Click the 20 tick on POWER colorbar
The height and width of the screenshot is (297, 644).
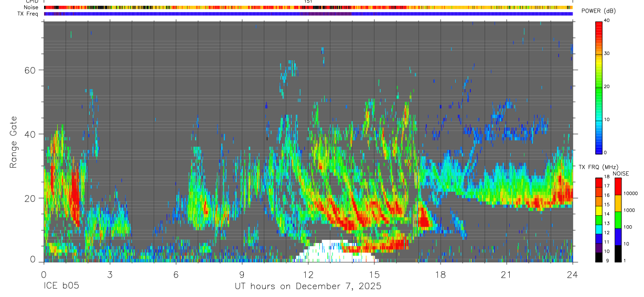pyautogui.click(x=607, y=87)
